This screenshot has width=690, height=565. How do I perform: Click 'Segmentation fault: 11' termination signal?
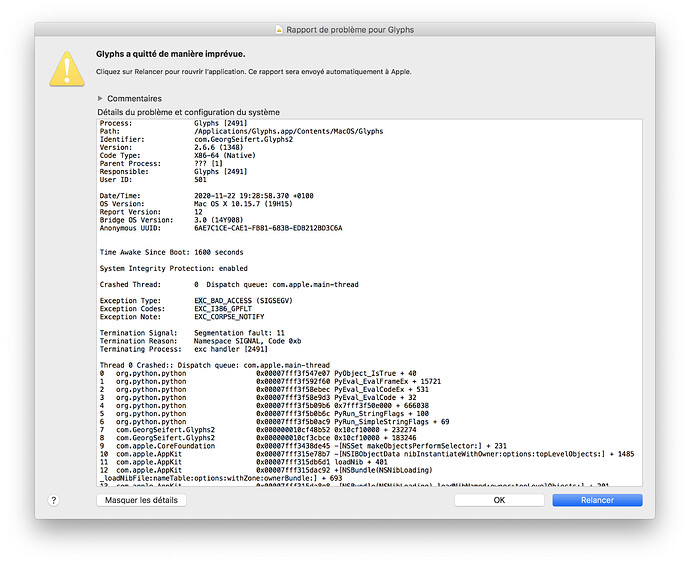click(x=239, y=333)
